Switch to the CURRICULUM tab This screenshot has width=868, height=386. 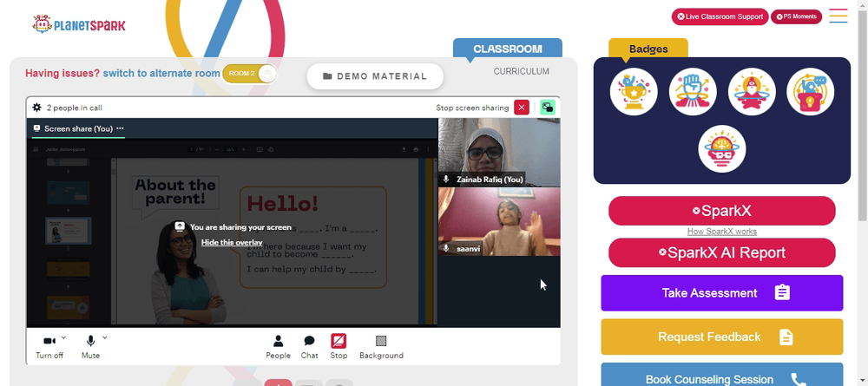click(x=522, y=71)
